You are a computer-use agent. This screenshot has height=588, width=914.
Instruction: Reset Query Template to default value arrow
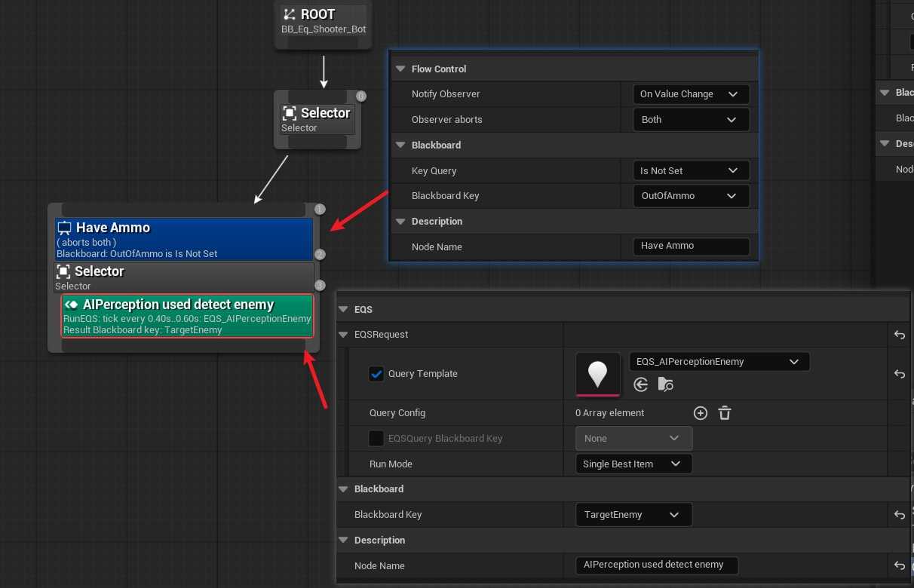click(899, 374)
